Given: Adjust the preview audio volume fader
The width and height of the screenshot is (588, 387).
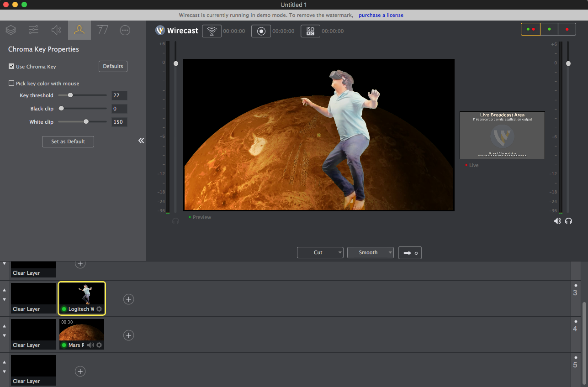Looking at the screenshot, I should (x=176, y=63).
